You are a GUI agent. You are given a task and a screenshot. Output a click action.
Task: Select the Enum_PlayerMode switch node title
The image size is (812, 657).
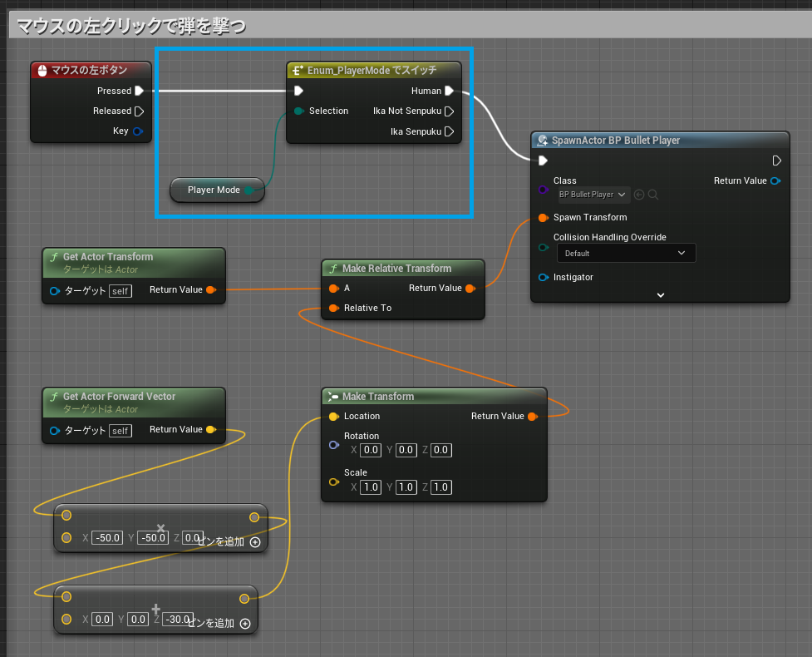[x=372, y=70]
